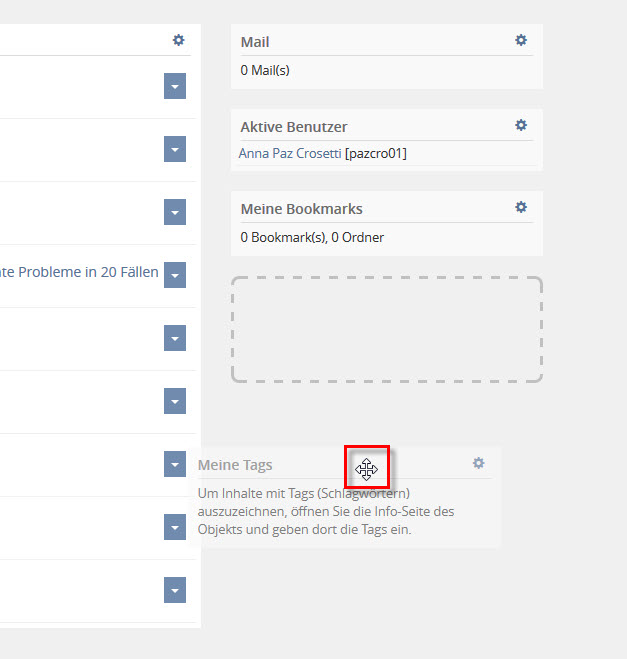Screen dimensions: 627x659
Task: Click the dashed drop placeholder area
Action: (x=387, y=330)
